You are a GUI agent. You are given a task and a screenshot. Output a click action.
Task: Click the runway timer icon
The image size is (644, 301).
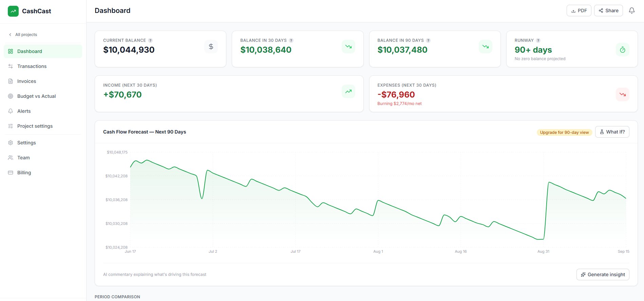coord(623,50)
